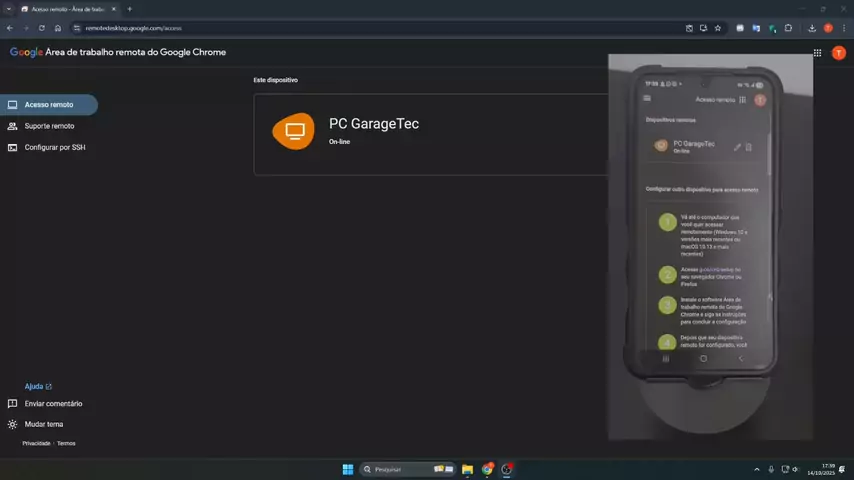Bookmark this page with the star icon
This screenshot has height=480, width=854.
[x=717, y=28]
